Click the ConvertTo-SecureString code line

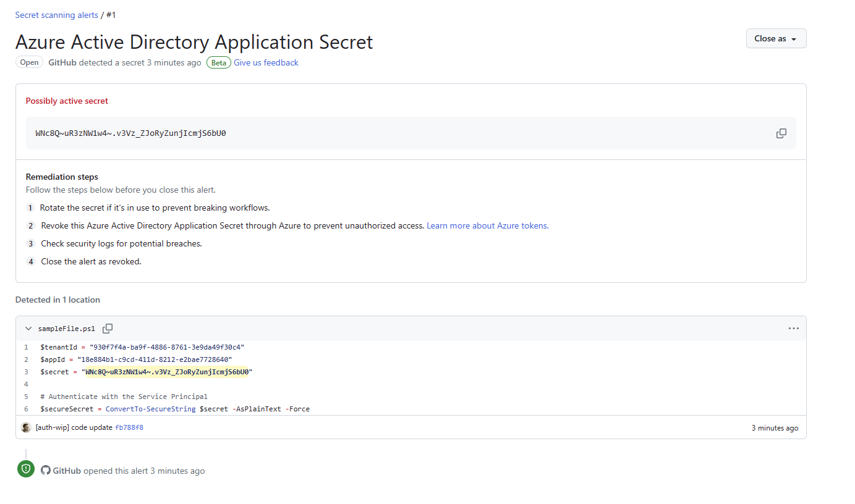pos(175,409)
